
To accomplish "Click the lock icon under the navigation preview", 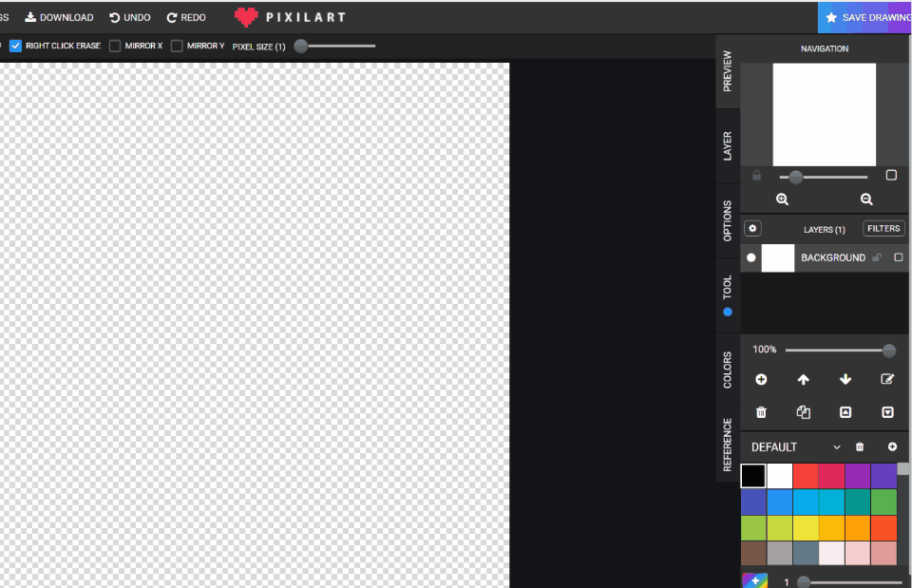I will [757, 175].
